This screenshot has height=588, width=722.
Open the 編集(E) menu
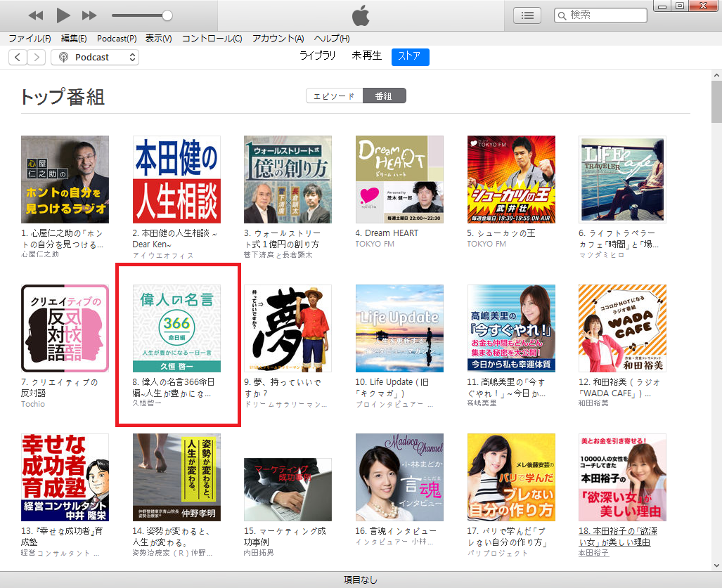[x=74, y=39]
